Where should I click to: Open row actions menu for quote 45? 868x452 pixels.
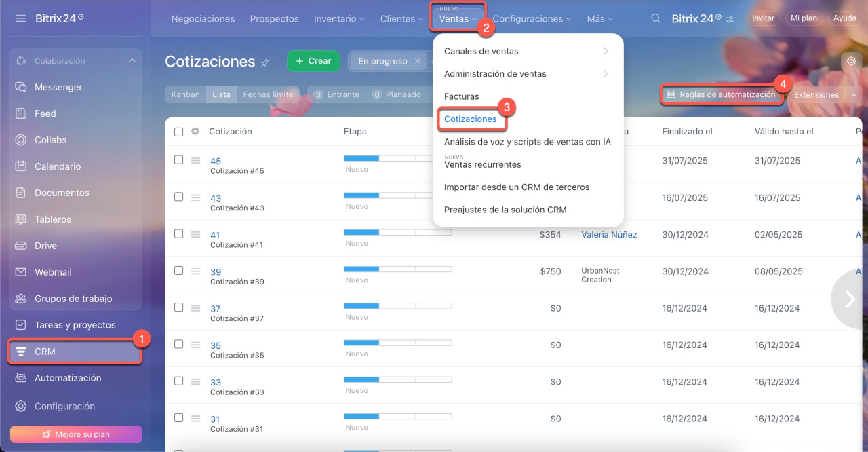pos(195,160)
